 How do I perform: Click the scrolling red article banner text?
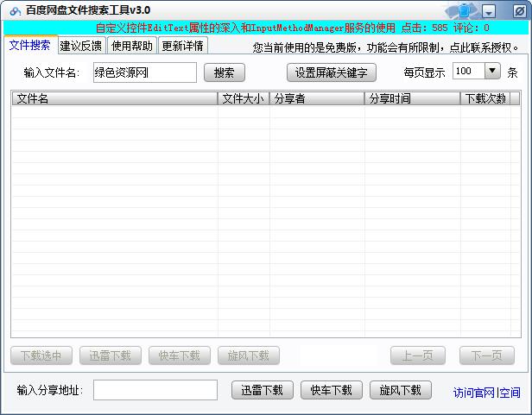pos(292,28)
